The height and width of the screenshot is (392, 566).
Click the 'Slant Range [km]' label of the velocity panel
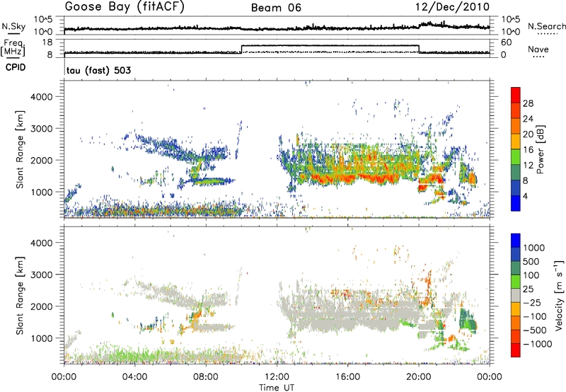point(20,295)
